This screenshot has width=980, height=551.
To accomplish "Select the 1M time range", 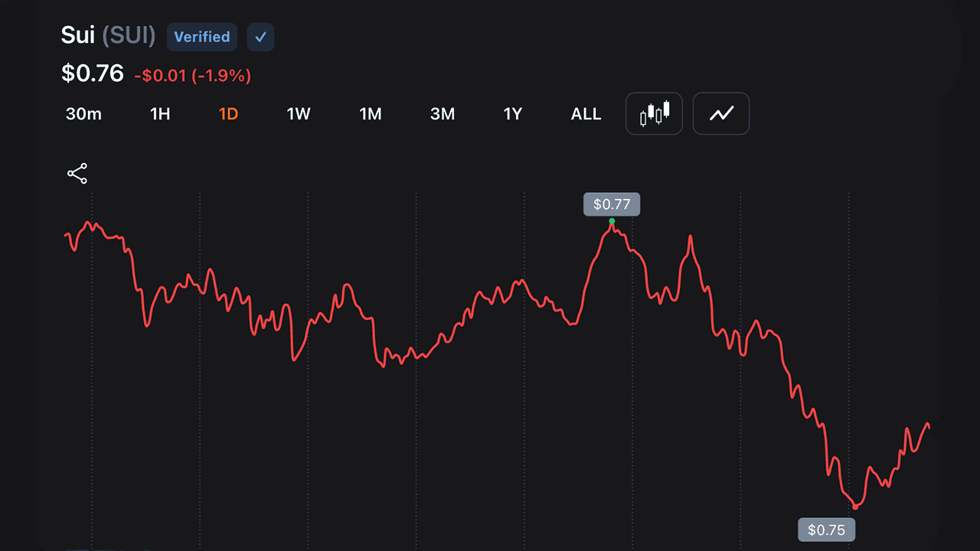I will 371,114.
